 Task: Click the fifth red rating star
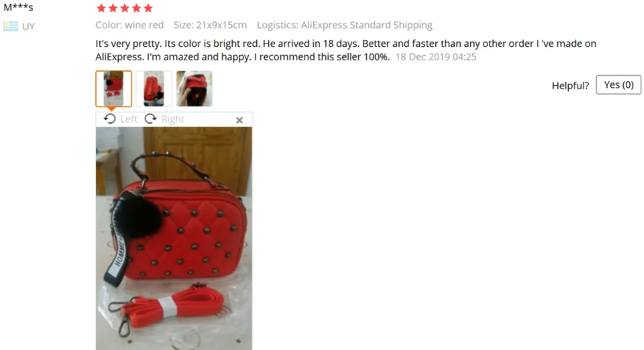coord(148,8)
